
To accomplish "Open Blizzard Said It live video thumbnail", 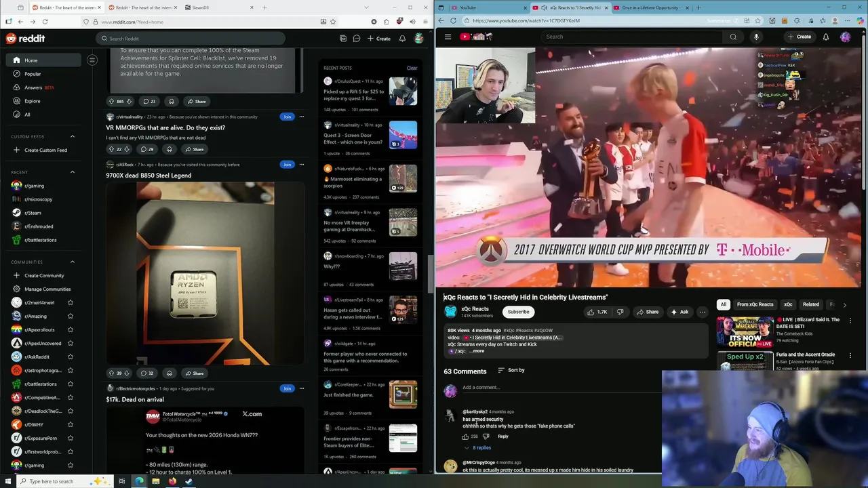I will (x=745, y=331).
